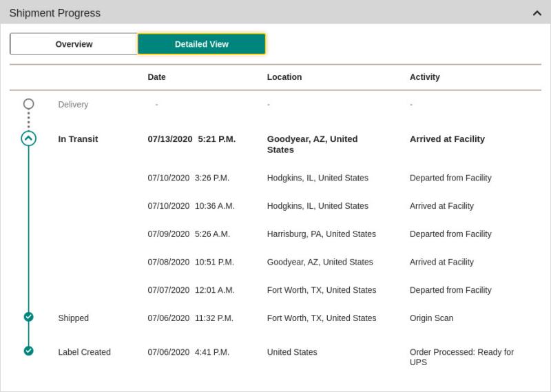The width and height of the screenshot is (551, 392).
Task: Click Harrisburg, PA, United States location
Action: (x=321, y=234)
